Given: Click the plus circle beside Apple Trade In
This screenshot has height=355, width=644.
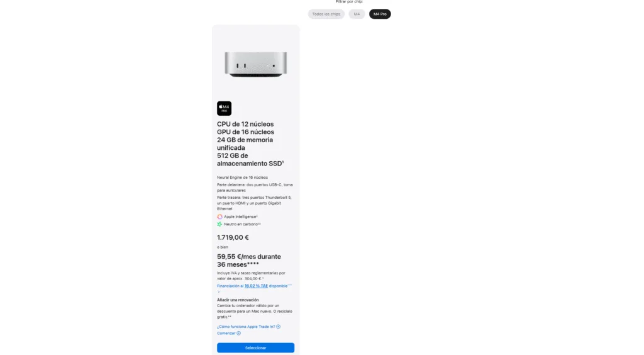Looking at the screenshot, I should 278,327.
